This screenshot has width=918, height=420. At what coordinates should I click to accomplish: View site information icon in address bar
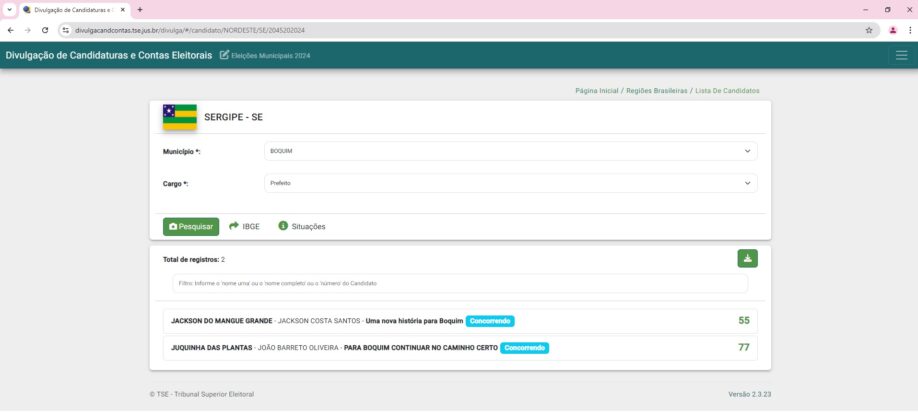(x=66, y=30)
